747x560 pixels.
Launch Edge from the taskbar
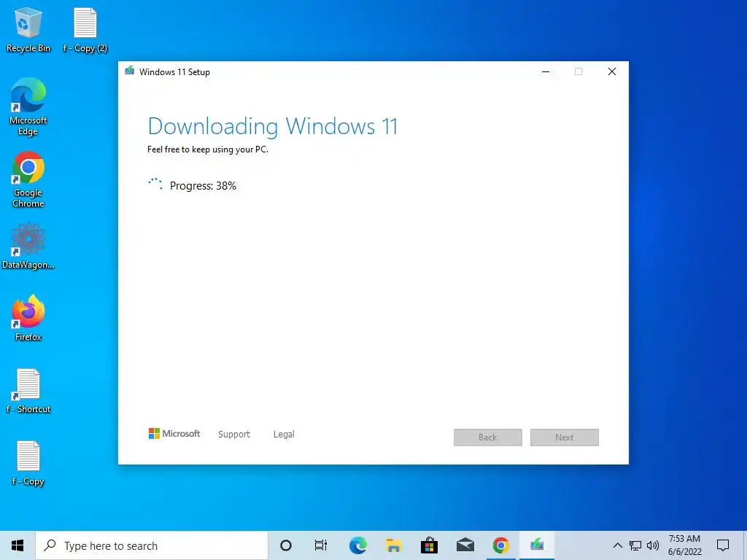[357, 545]
